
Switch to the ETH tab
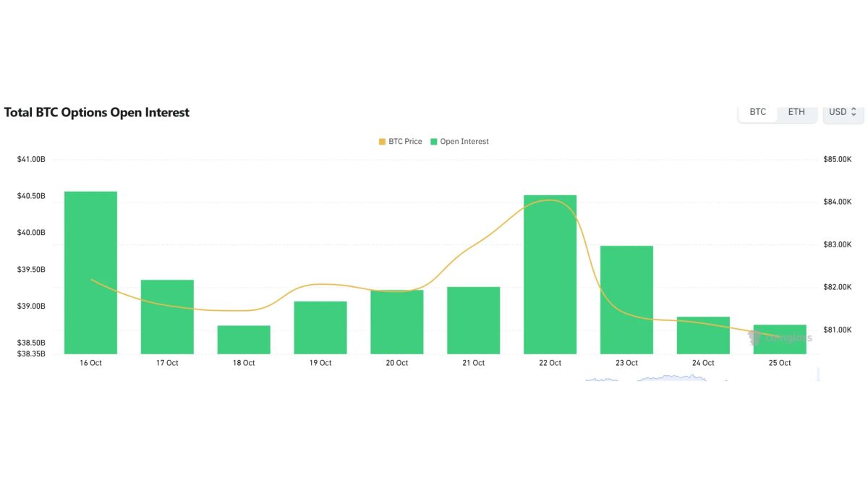[x=796, y=112]
